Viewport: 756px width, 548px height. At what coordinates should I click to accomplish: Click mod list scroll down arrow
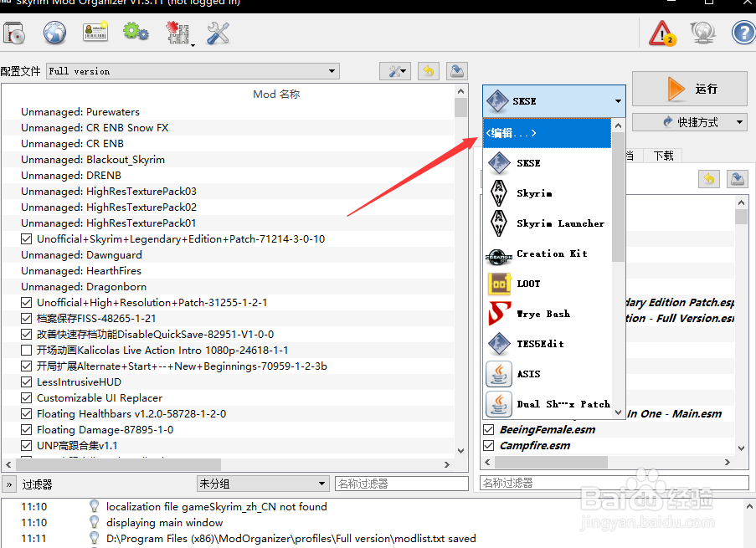[x=460, y=451]
